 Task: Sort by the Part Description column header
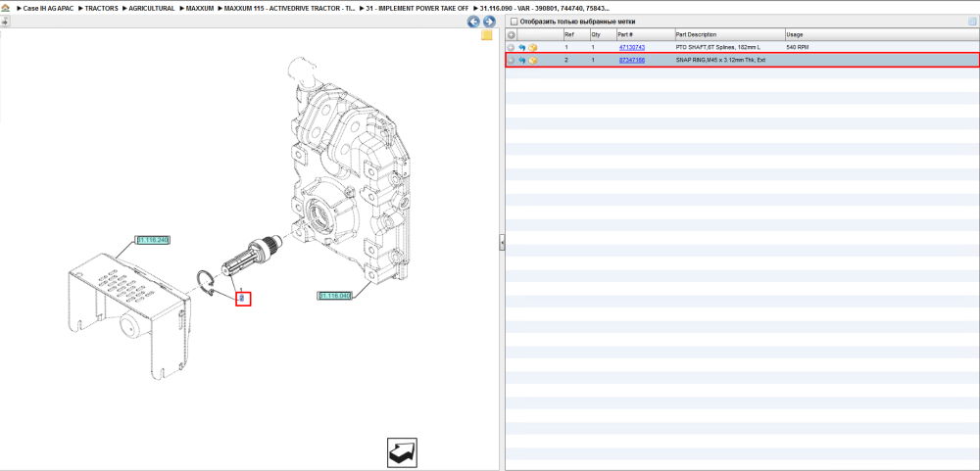coord(729,35)
